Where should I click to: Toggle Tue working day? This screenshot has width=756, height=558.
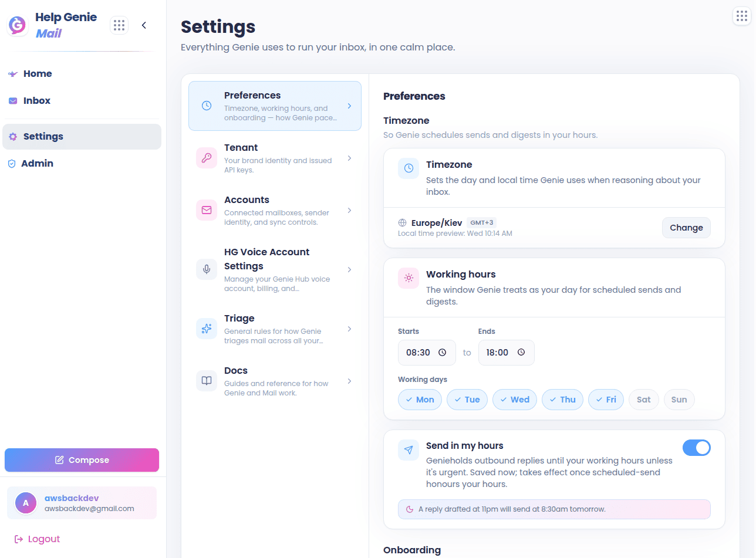[x=467, y=400]
